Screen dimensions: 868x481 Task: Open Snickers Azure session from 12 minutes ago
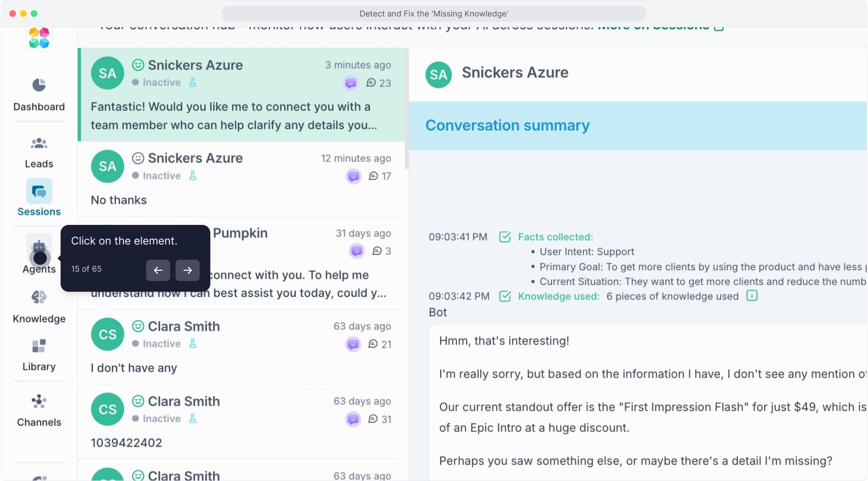pyautogui.click(x=241, y=179)
